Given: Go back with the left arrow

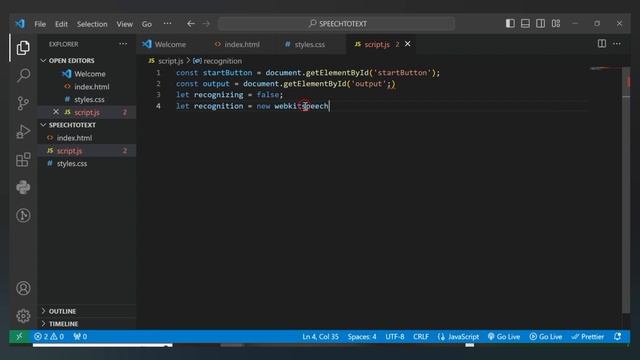Looking at the screenshot, I should tap(191, 24).
